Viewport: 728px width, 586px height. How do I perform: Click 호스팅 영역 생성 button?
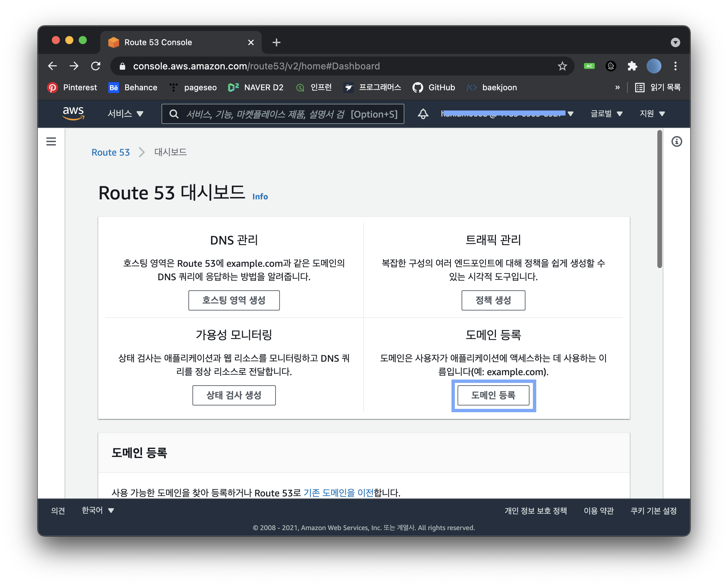click(x=234, y=300)
